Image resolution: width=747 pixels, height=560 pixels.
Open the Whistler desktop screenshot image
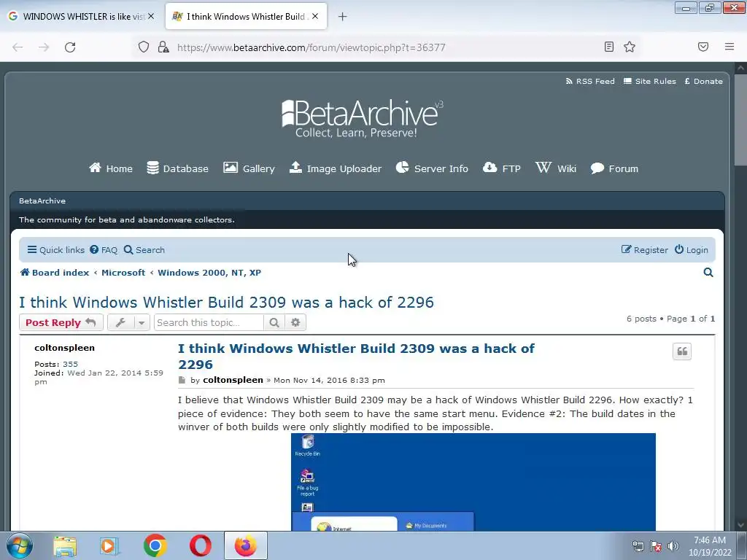[473, 482]
